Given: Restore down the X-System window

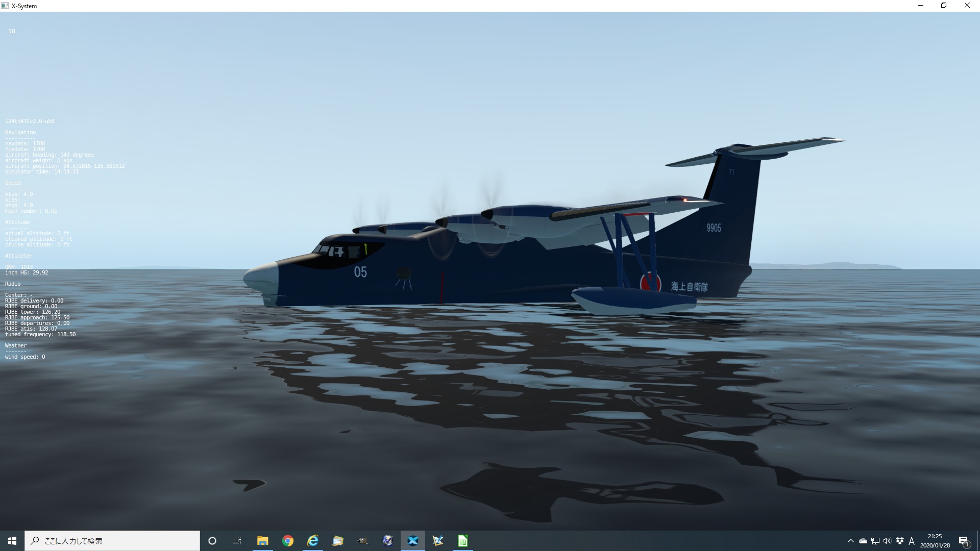Looking at the screenshot, I should (944, 6).
